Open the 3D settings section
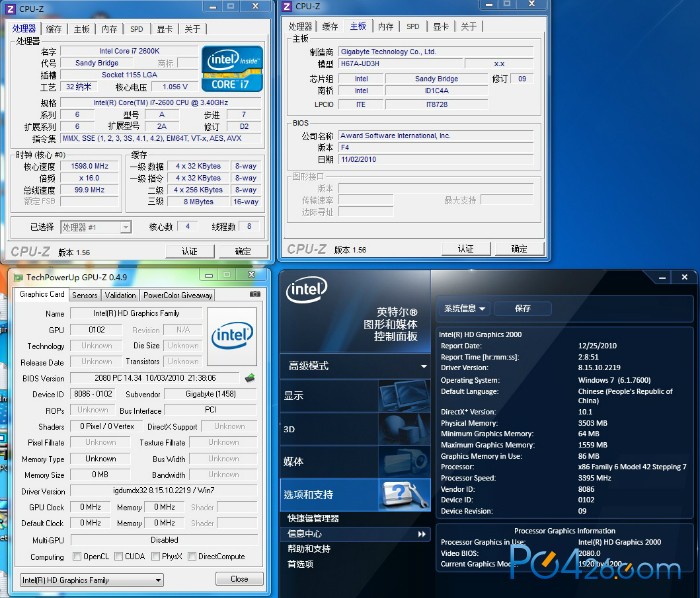Viewport: 700px width, 598px height. [x=329, y=429]
